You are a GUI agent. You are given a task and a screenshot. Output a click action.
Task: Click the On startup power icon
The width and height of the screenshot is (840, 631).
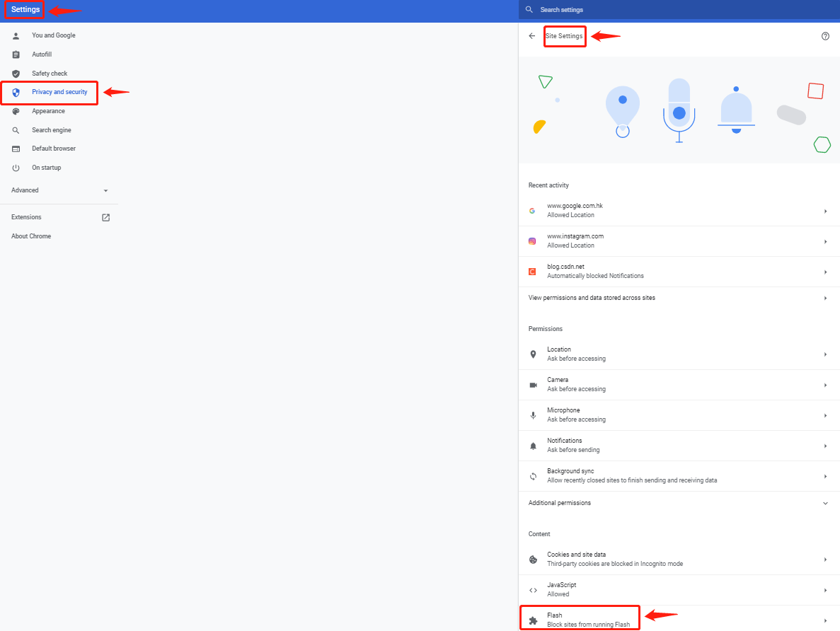coord(16,168)
